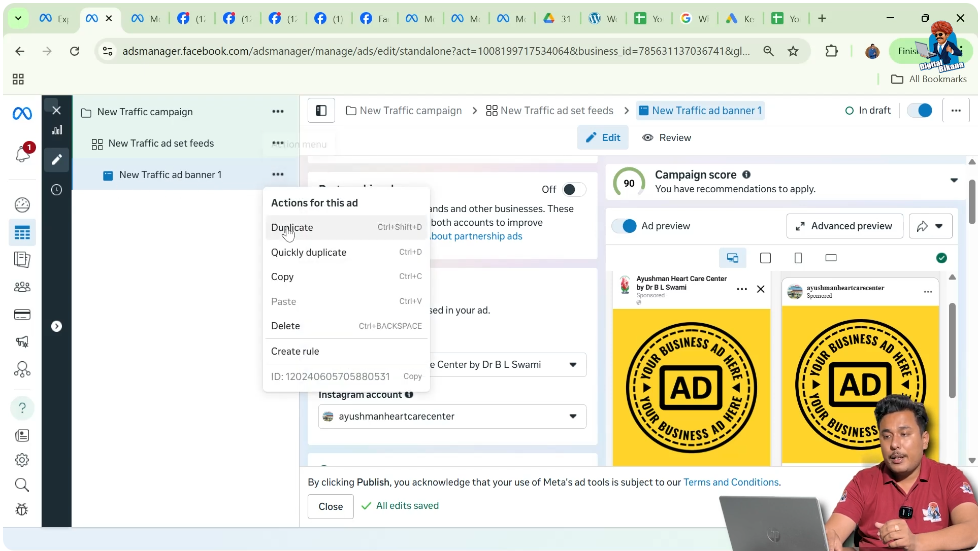
Task: Open Search magnifier icon in sidebar
Action: 22,485
